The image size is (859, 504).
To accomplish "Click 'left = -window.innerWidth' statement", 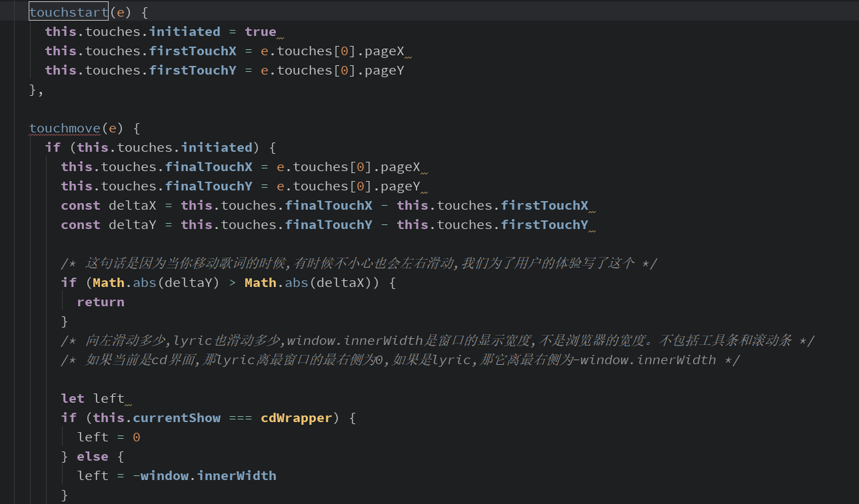I will coord(177,475).
